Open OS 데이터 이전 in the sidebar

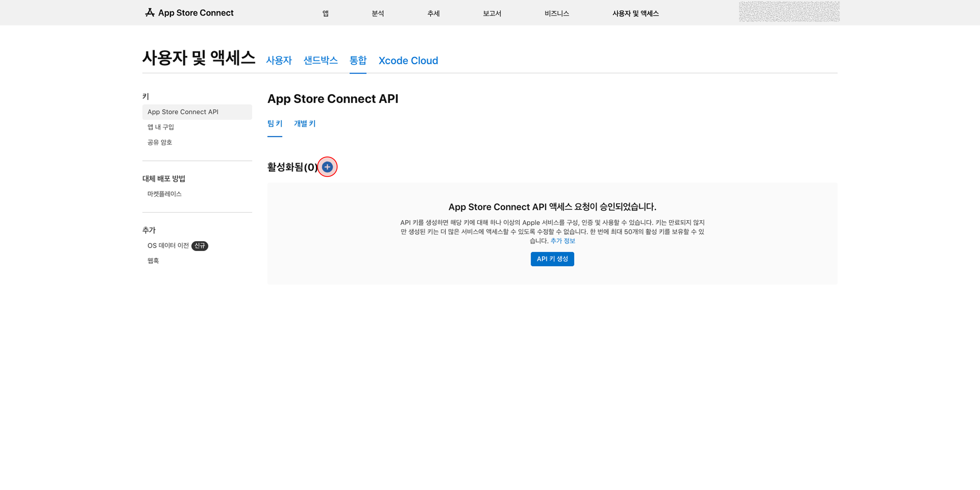[x=168, y=246]
